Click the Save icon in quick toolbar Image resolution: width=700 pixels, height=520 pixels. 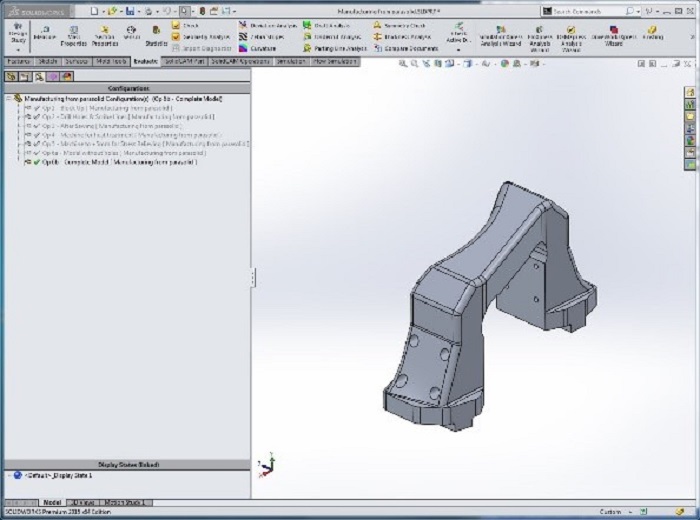coord(131,11)
